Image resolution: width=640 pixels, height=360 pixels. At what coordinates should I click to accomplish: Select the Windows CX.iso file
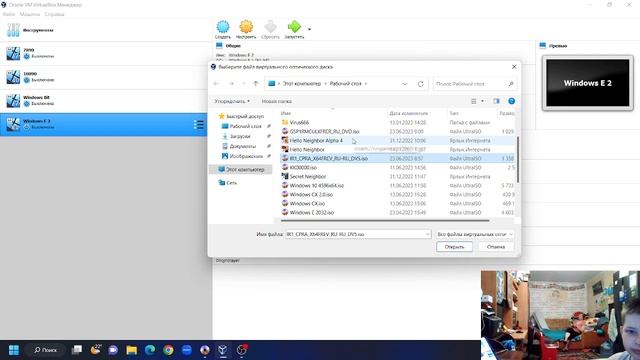[304, 203]
